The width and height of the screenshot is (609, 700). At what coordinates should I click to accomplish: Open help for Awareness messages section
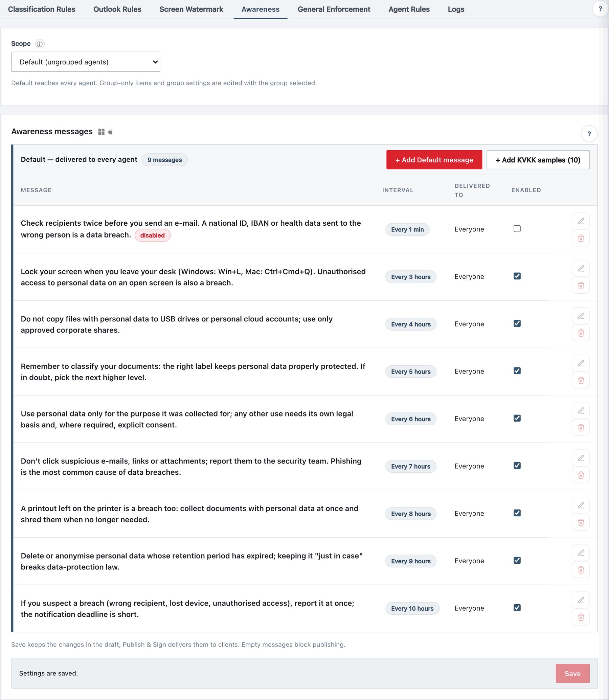click(589, 134)
